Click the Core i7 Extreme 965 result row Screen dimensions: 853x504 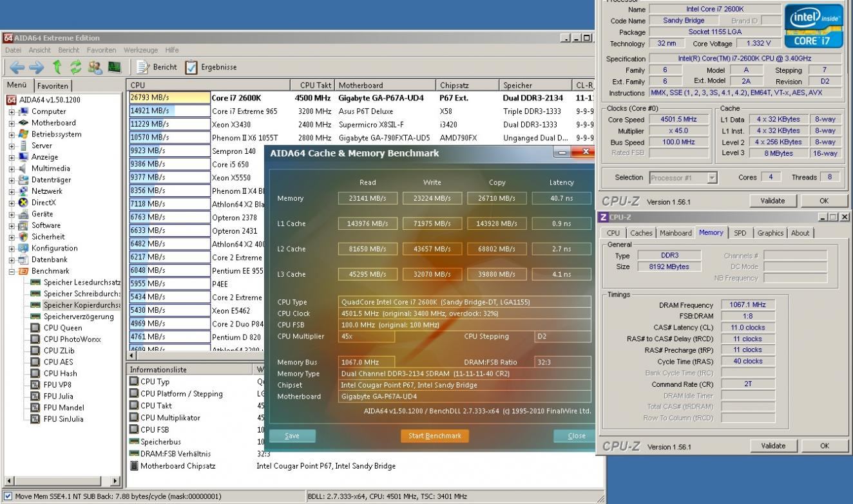click(x=361, y=111)
